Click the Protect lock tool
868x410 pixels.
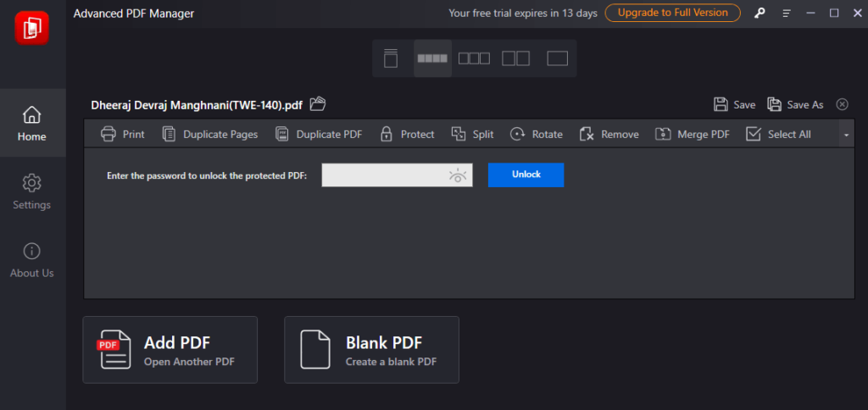tap(407, 134)
